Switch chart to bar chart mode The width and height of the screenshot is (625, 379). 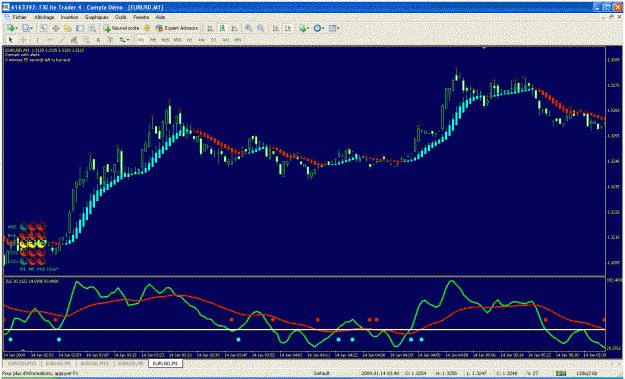pyautogui.click(x=210, y=28)
